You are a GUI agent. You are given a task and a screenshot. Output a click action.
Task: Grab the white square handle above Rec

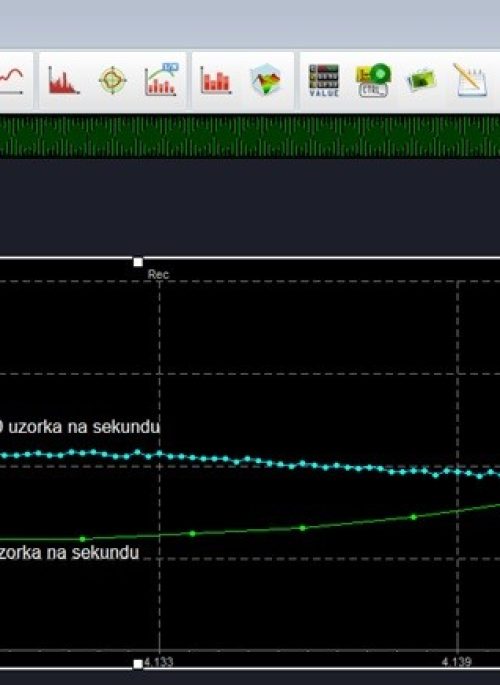138,262
